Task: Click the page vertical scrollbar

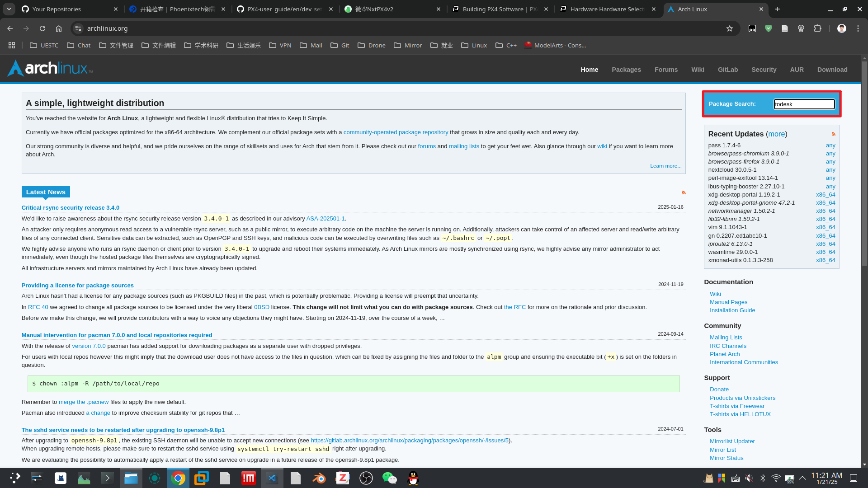Action: [x=864, y=164]
